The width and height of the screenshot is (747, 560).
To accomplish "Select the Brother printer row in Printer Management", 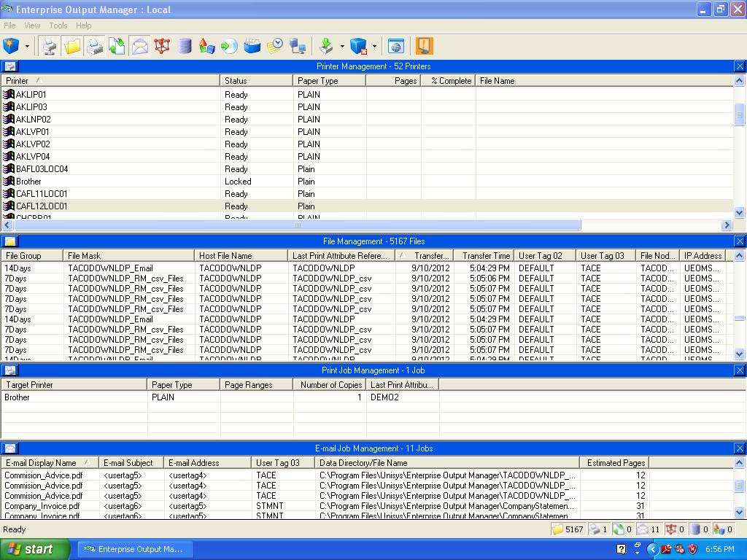I will coord(367,182).
